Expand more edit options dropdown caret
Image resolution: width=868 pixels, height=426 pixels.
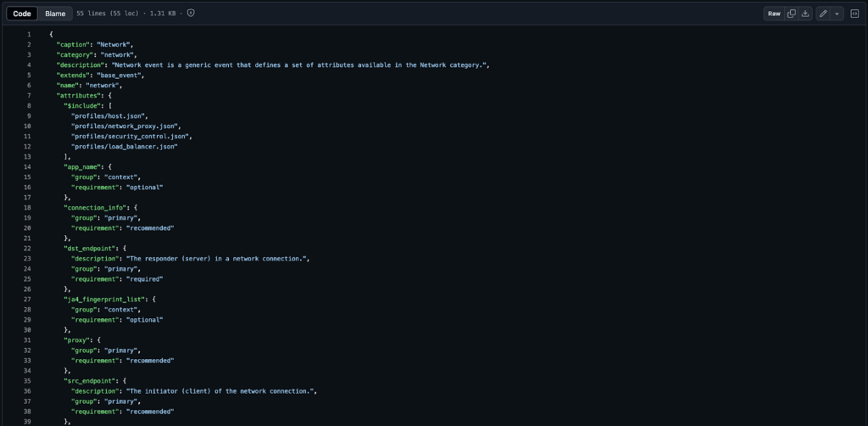tap(837, 14)
